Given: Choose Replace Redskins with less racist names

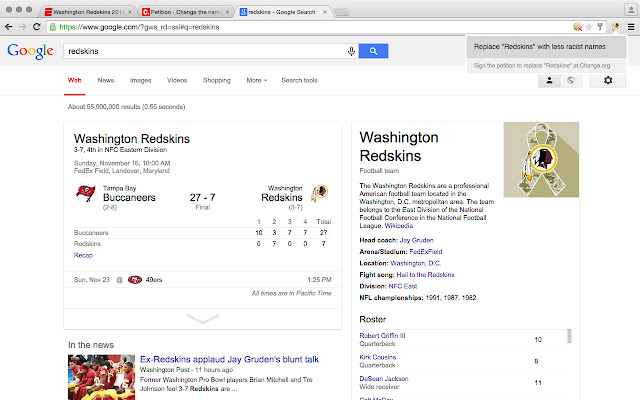Looking at the screenshot, I should [546, 47].
